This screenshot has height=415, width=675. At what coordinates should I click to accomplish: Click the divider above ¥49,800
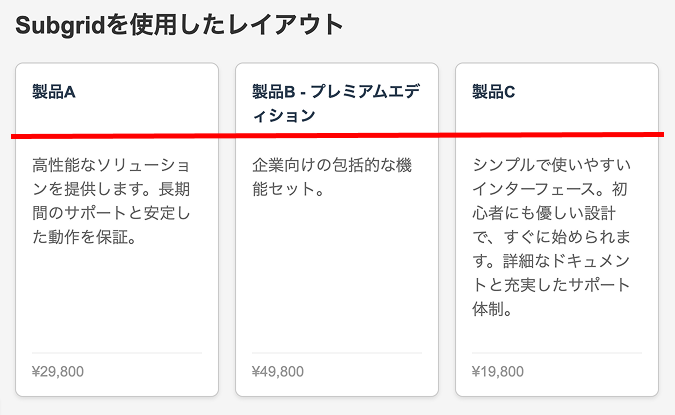[337, 353]
